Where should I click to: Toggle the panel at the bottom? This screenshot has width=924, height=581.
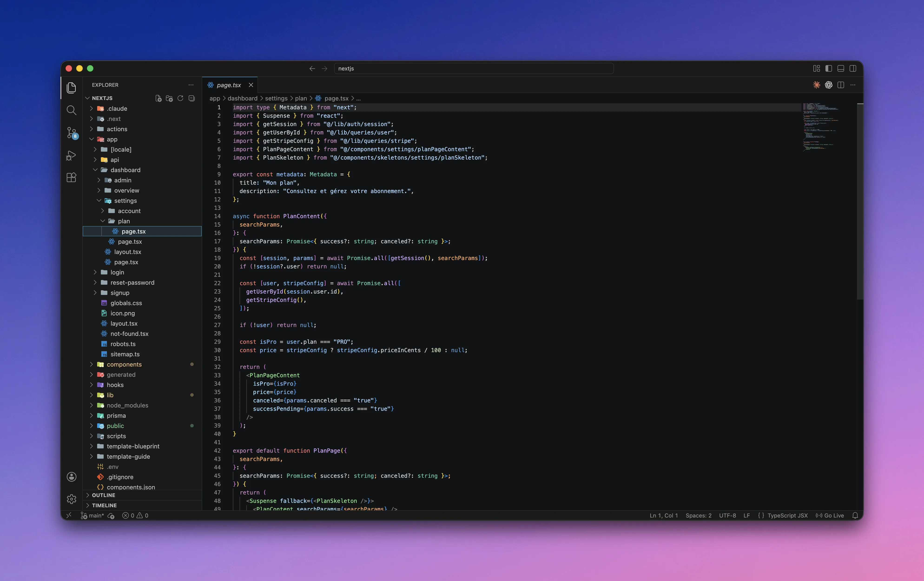click(841, 68)
